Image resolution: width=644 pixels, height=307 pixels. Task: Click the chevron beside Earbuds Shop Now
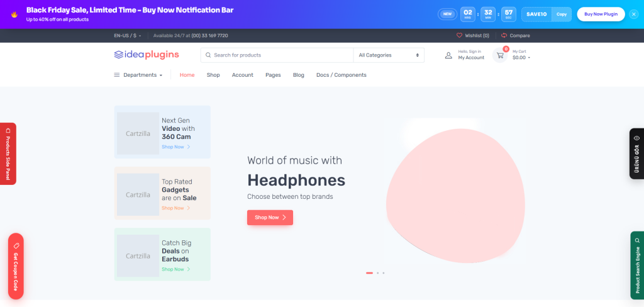coord(189,269)
